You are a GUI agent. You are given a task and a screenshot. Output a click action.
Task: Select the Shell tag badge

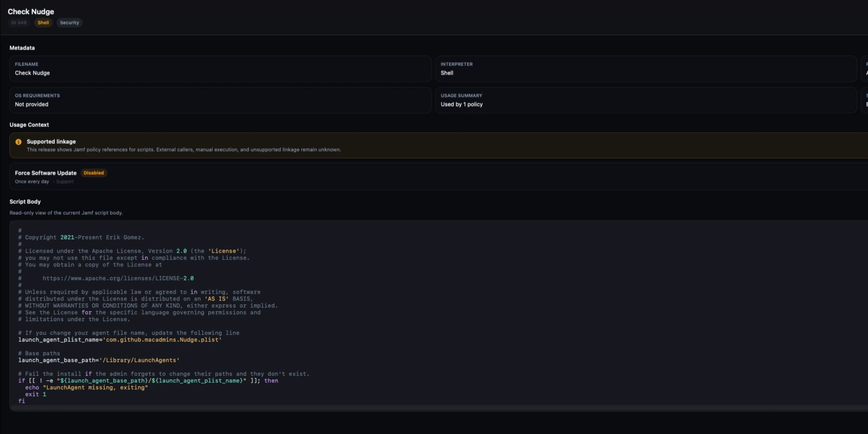(43, 23)
